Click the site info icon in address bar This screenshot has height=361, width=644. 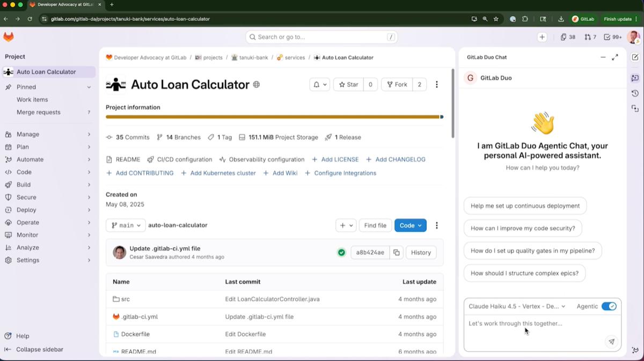point(45,19)
